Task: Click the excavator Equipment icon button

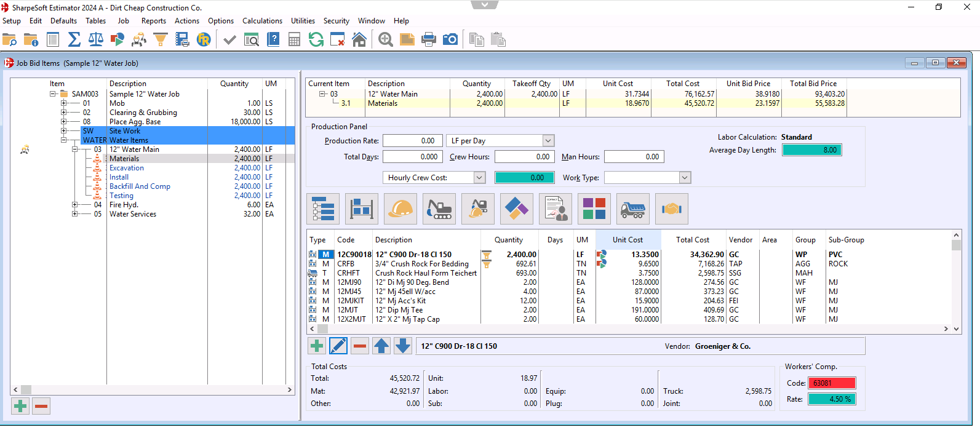Action: coord(439,209)
